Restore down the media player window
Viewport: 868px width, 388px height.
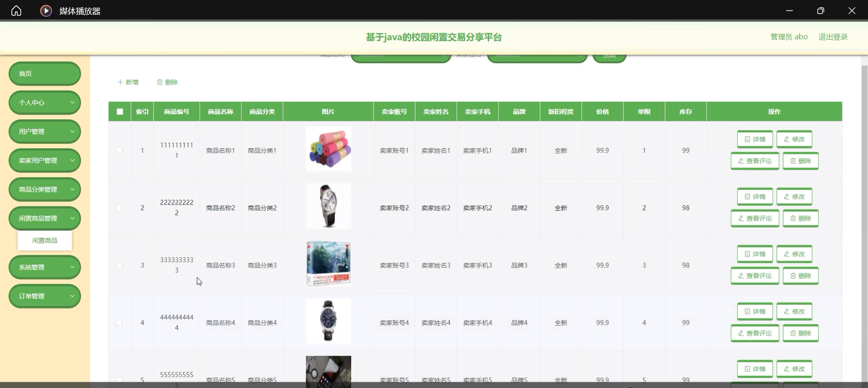(x=821, y=10)
